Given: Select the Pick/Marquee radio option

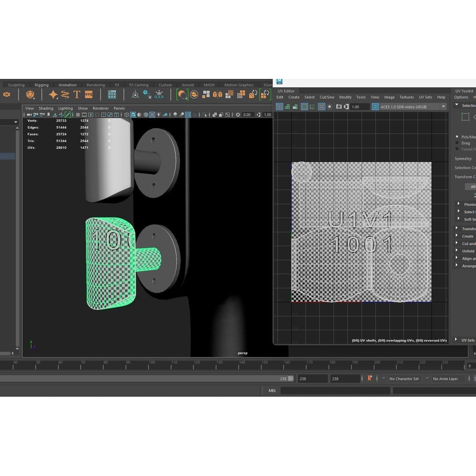Looking at the screenshot, I should [457, 137].
